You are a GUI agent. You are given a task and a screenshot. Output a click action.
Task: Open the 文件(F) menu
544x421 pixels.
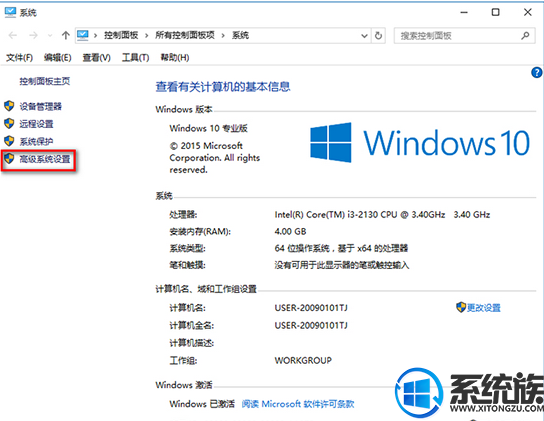[19, 58]
